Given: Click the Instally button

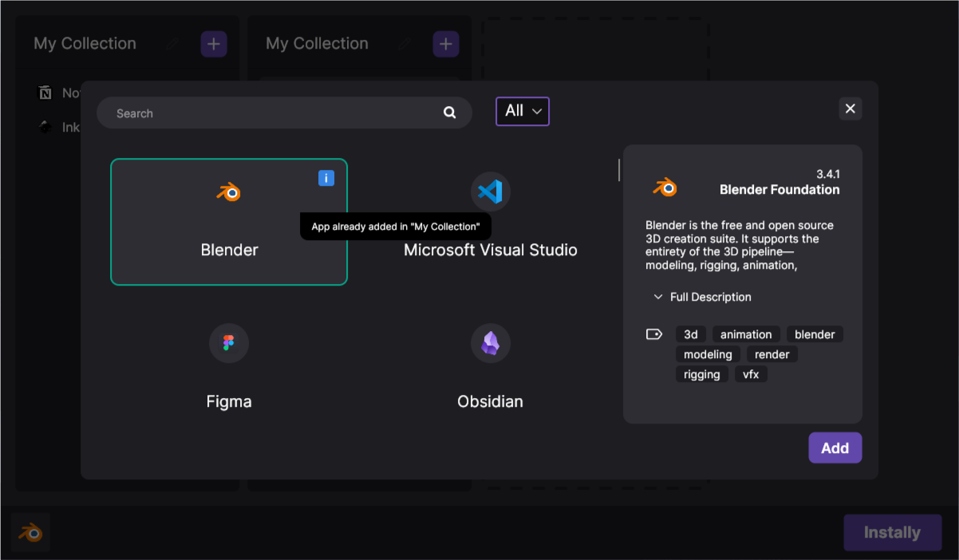Looking at the screenshot, I should (x=893, y=533).
